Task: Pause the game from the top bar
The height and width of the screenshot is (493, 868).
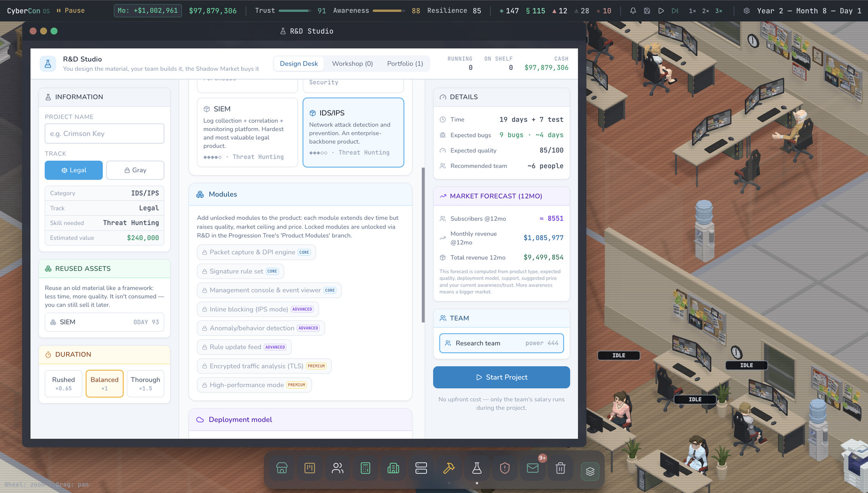Action: point(70,10)
